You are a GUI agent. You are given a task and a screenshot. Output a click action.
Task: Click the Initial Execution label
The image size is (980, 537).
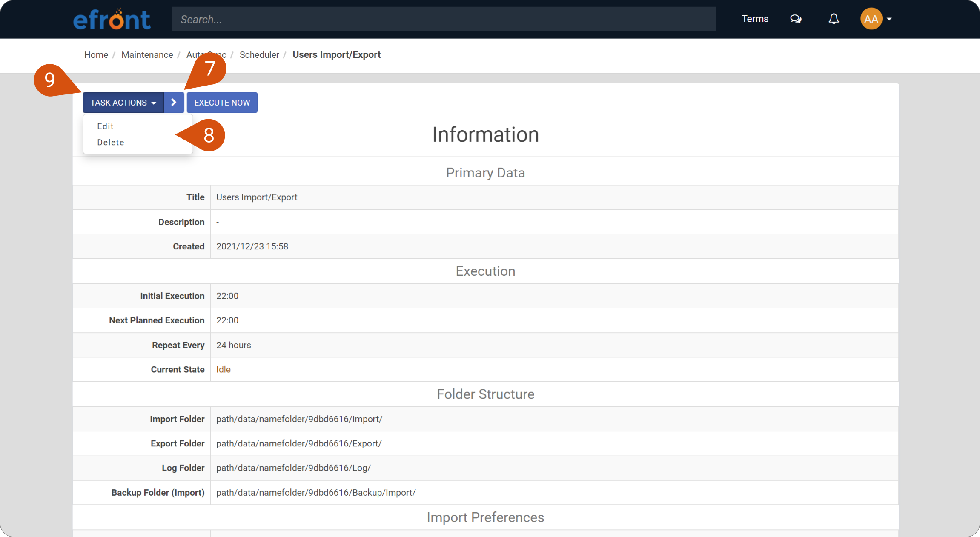point(172,296)
